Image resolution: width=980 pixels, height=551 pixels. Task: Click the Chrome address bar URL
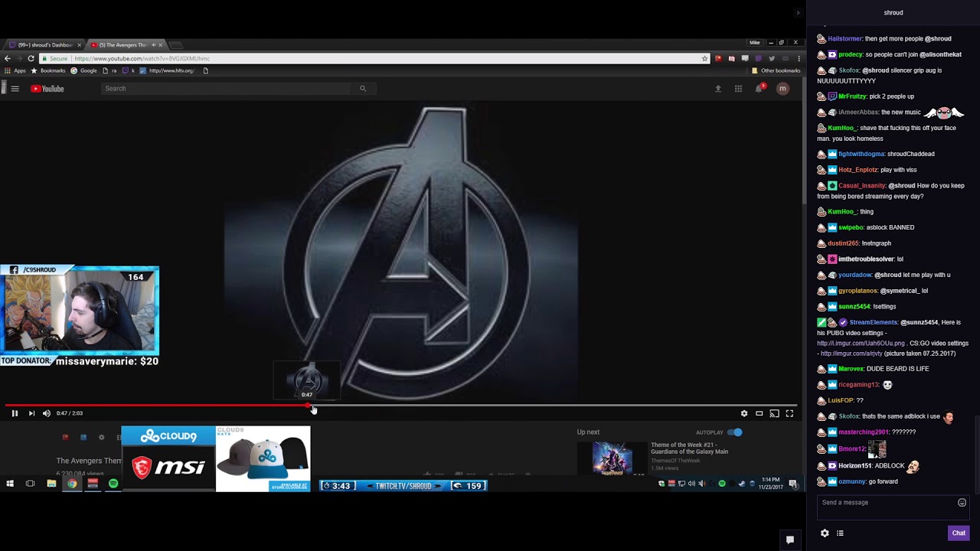pos(142,58)
